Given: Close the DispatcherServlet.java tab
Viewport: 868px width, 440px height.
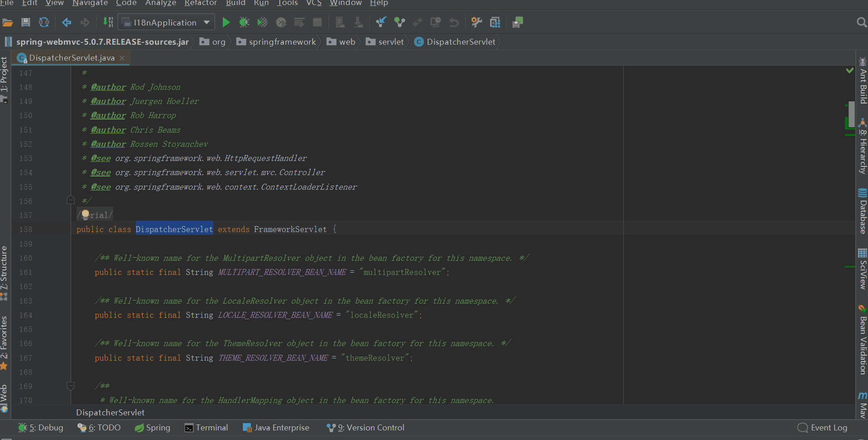Looking at the screenshot, I should click(x=122, y=58).
